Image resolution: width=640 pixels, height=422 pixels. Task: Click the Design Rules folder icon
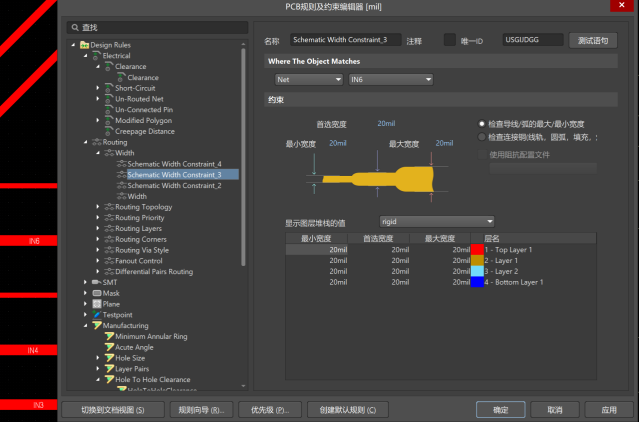click(x=84, y=45)
